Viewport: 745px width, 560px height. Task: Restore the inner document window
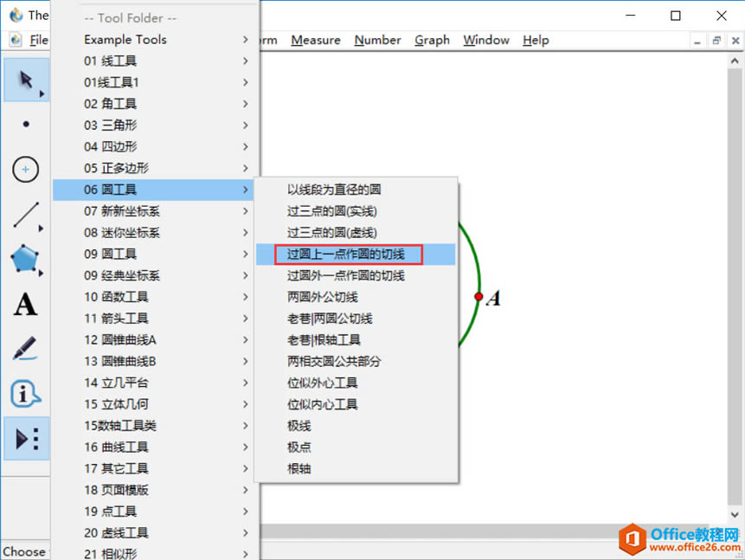pyautogui.click(x=716, y=41)
